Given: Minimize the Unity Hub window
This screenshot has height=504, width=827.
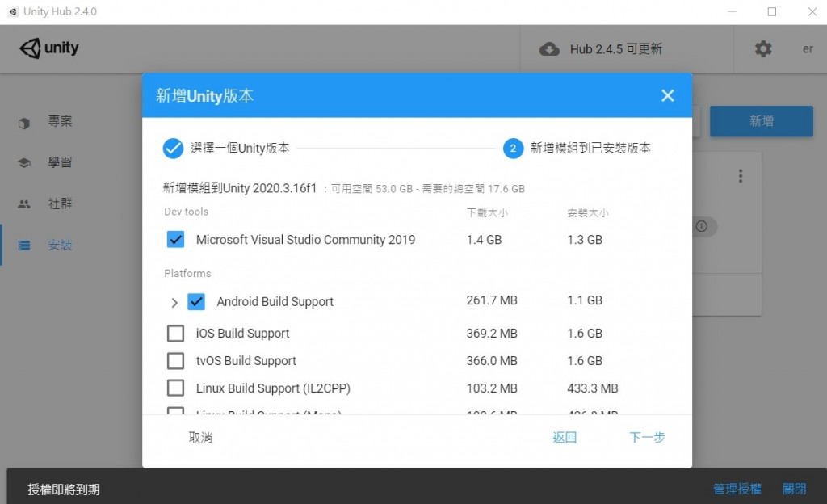Looking at the screenshot, I should click(732, 11).
